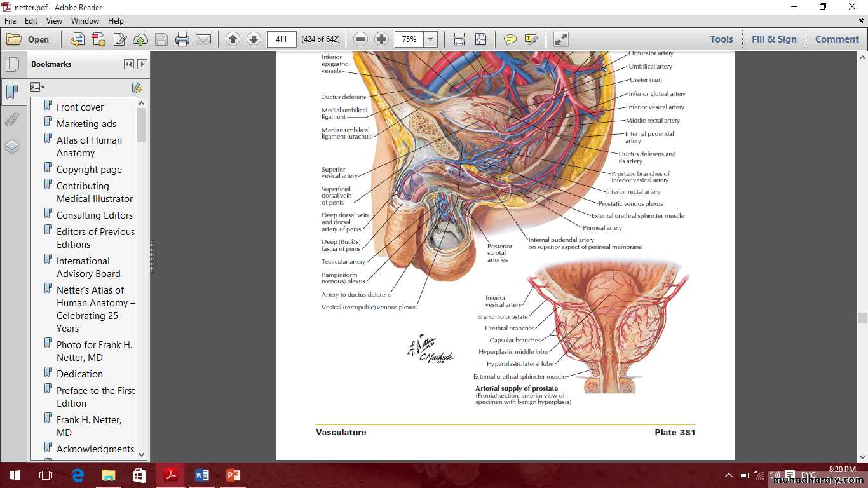Select the highlight text tool
The image size is (868, 488).
[x=531, y=39]
